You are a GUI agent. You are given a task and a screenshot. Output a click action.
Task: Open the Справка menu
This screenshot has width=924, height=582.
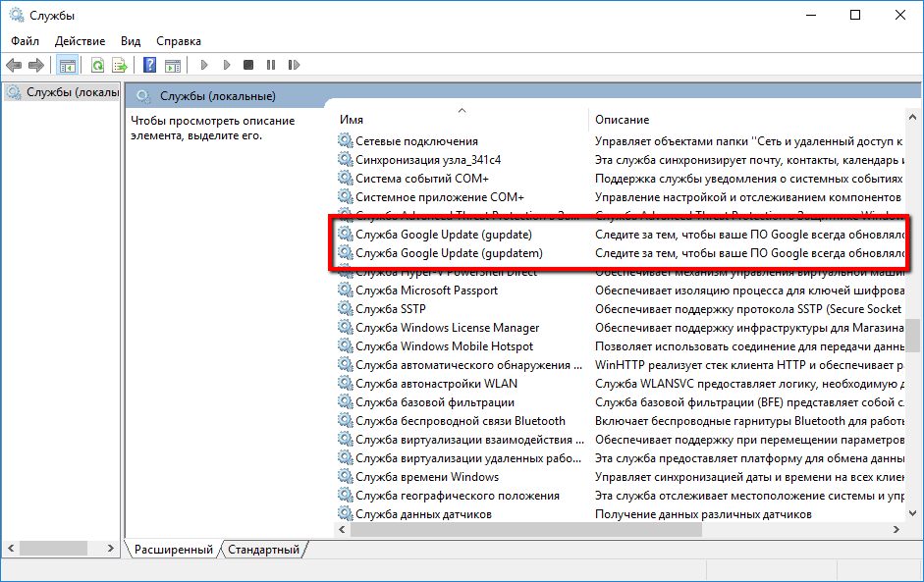pos(179,41)
